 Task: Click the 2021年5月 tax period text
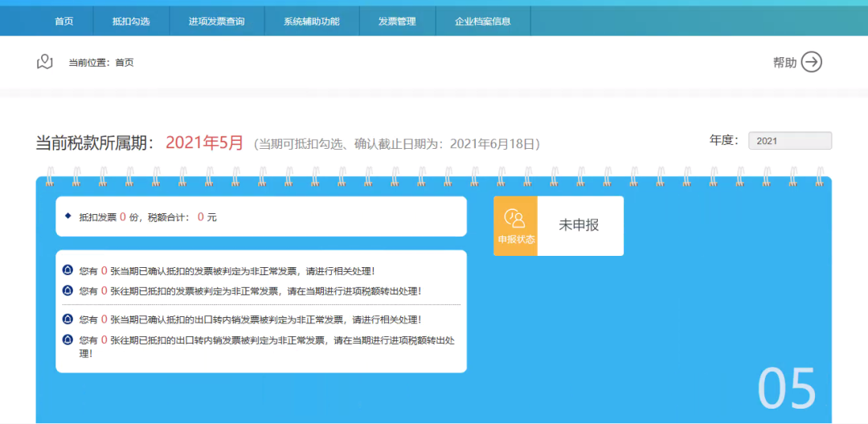(205, 142)
